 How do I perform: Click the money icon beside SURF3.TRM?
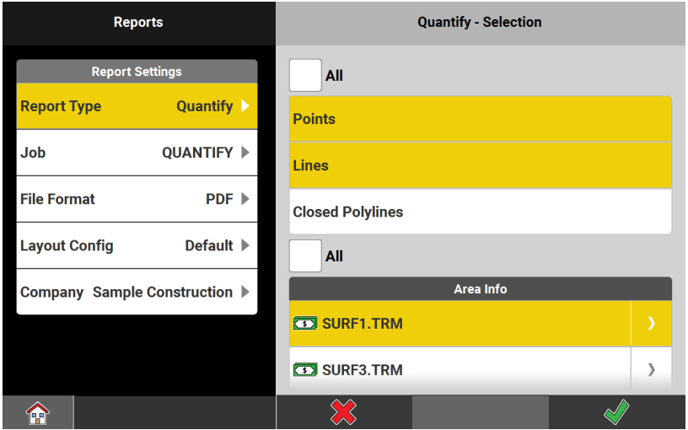[x=304, y=370]
